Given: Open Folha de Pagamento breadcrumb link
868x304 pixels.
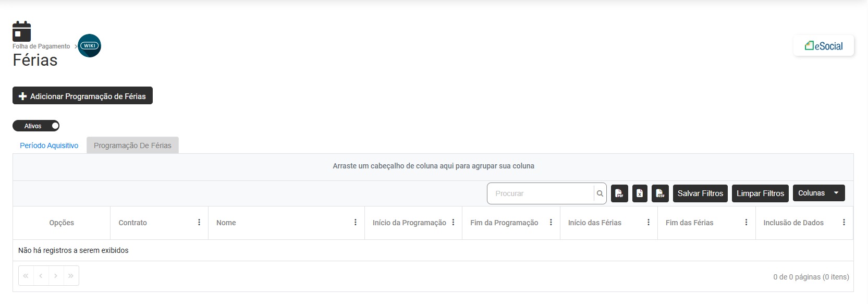Looking at the screenshot, I should (41, 46).
